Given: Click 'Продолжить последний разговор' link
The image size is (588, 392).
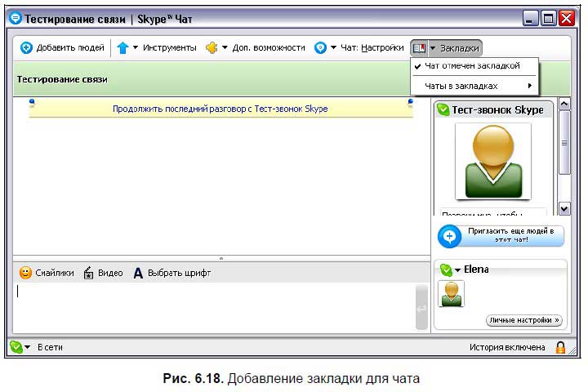Looking at the screenshot, I should pyautogui.click(x=220, y=109).
